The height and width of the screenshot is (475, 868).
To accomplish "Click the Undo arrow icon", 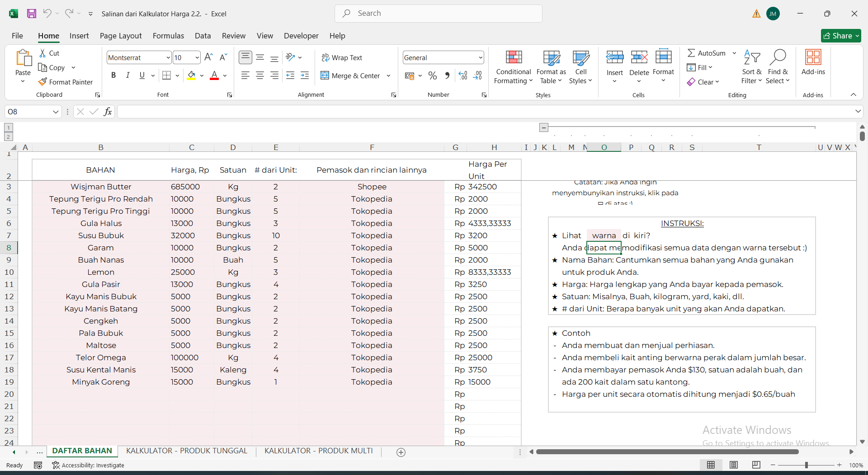I will (47, 14).
